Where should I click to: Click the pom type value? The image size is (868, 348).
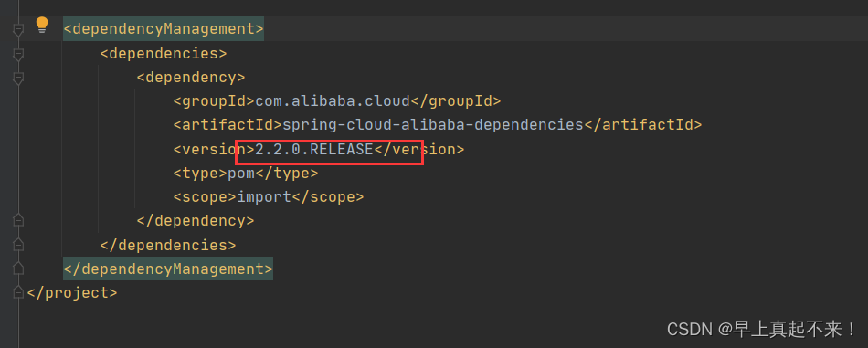[241, 174]
